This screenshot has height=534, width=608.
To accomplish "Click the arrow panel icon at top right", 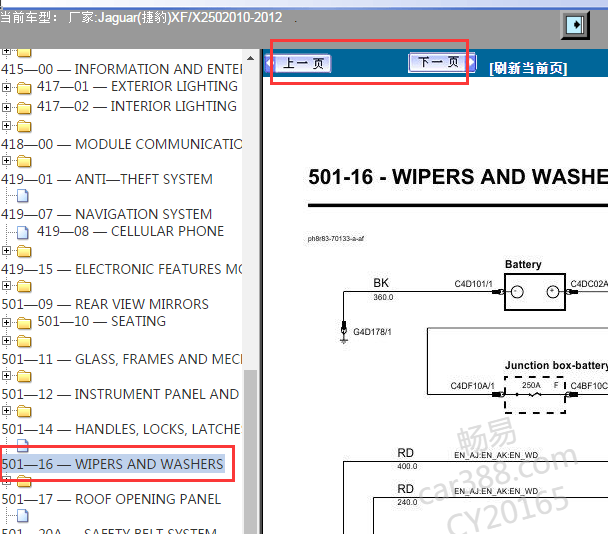I will 575,25.
